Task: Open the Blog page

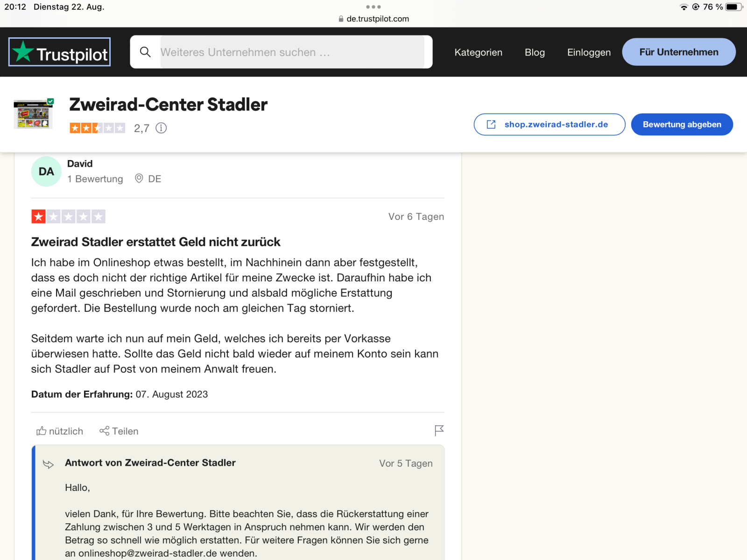Action: tap(535, 52)
